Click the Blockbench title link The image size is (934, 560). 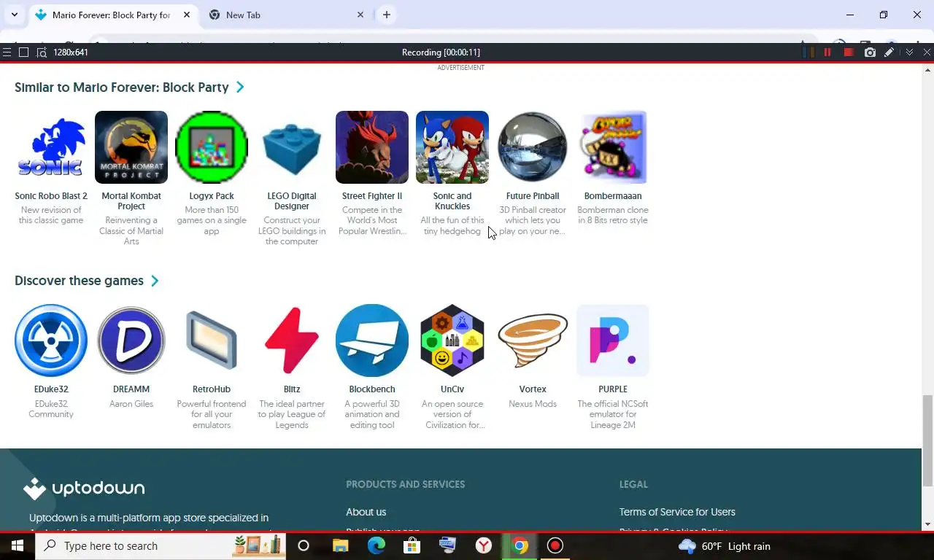coord(372,389)
